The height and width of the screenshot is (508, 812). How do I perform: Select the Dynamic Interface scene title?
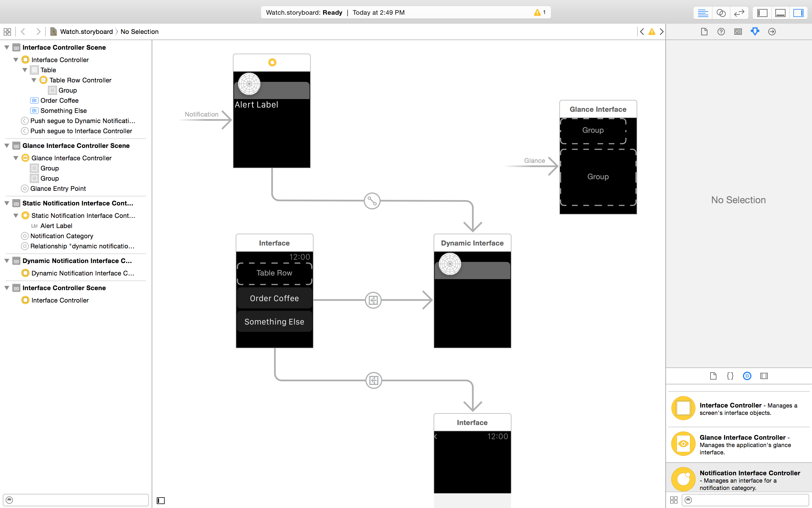coord(472,243)
